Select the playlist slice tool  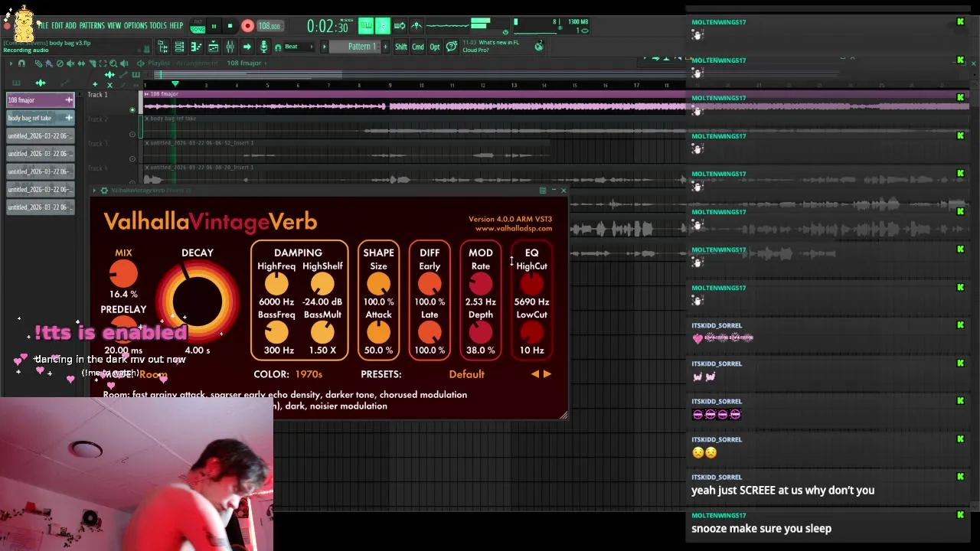pyautogui.click(x=92, y=64)
